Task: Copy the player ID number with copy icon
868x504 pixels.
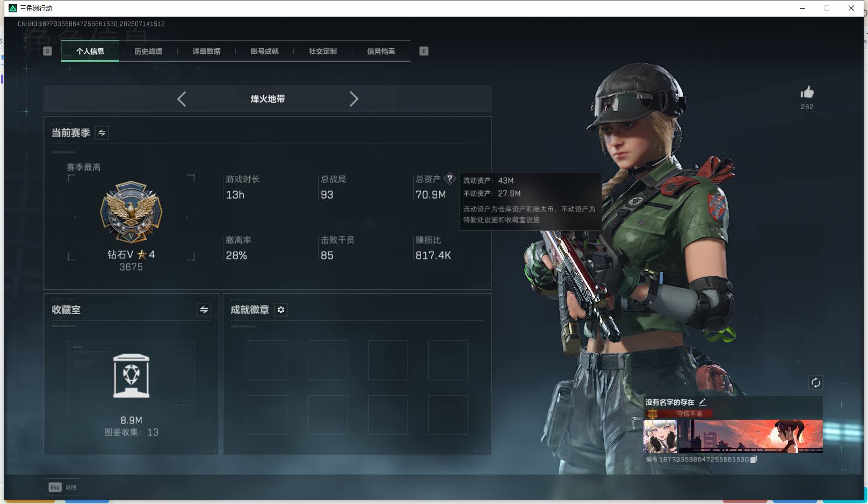Action: coord(754,459)
